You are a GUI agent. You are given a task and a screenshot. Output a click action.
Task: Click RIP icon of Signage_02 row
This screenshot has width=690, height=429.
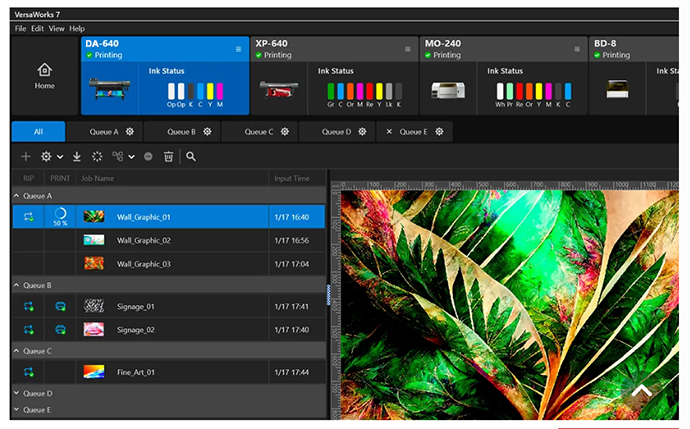(x=29, y=330)
